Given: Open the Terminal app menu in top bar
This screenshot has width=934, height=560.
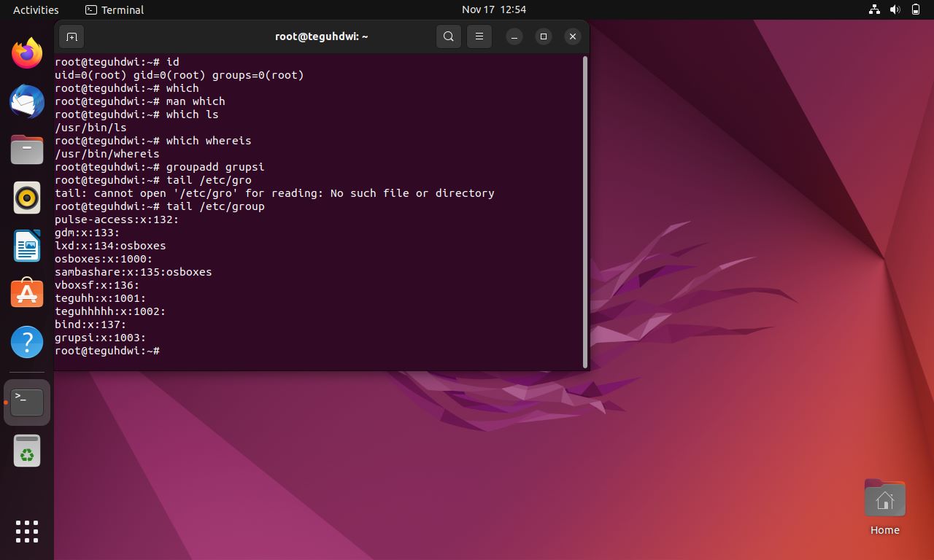Looking at the screenshot, I should click(x=115, y=9).
